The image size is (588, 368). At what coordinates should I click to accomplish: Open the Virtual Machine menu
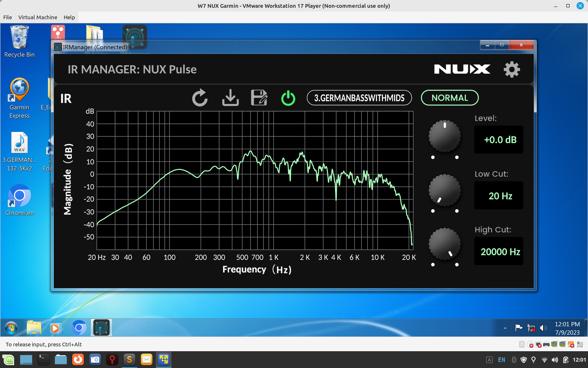[38, 17]
